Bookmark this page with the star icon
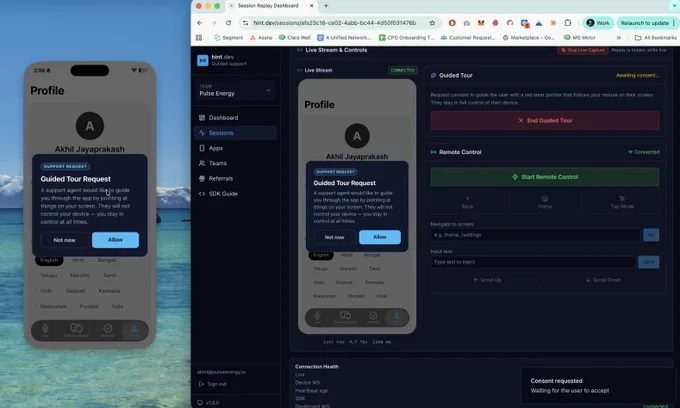The image size is (680, 408). [x=432, y=23]
